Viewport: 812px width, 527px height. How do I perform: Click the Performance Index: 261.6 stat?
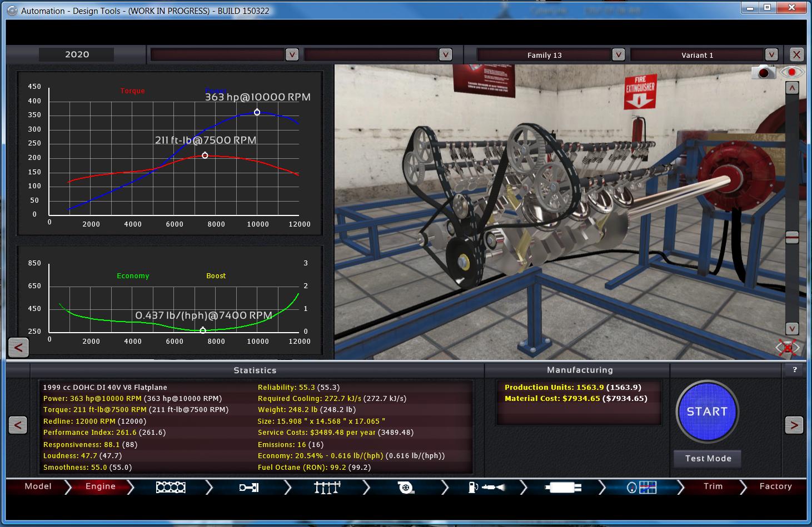pos(104,433)
